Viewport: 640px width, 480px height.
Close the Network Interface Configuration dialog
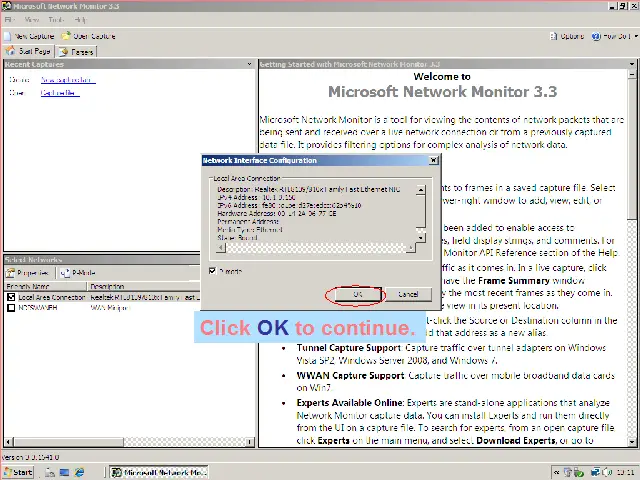coord(433,160)
